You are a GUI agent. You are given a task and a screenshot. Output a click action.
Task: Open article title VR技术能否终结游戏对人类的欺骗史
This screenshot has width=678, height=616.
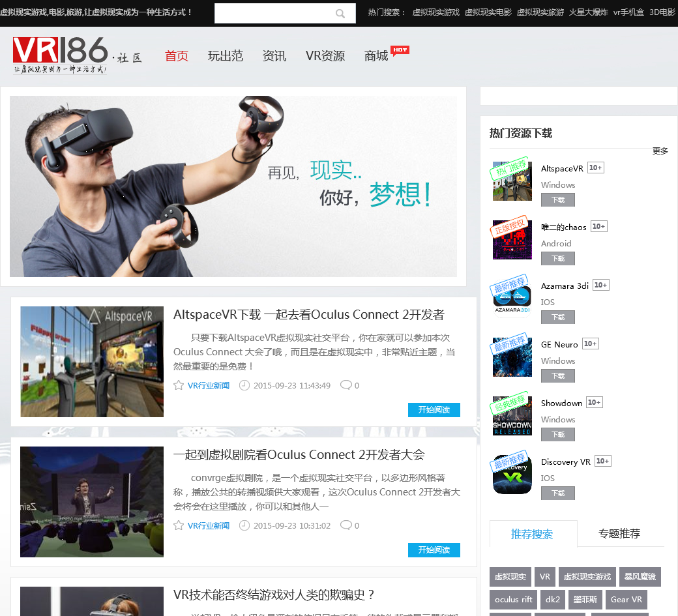274,595
